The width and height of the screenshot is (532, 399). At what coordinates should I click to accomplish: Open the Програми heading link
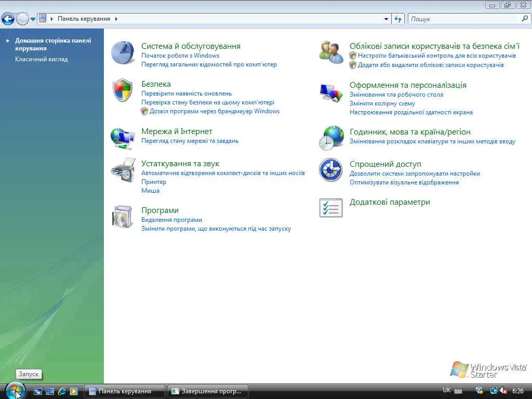(x=160, y=210)
